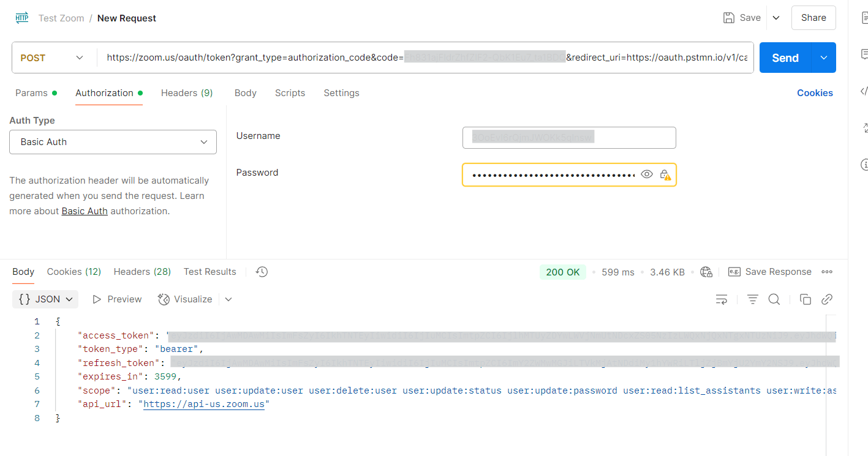Open the code snippet panel in the sidebar
Screen dimensions: 868x456
tap(864, 91)
